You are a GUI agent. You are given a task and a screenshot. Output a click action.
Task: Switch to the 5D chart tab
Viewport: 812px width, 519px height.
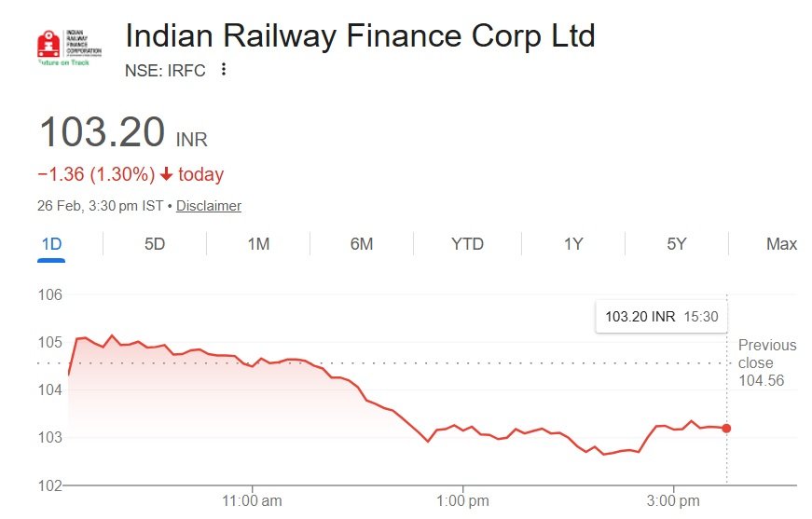pos(155,244)
